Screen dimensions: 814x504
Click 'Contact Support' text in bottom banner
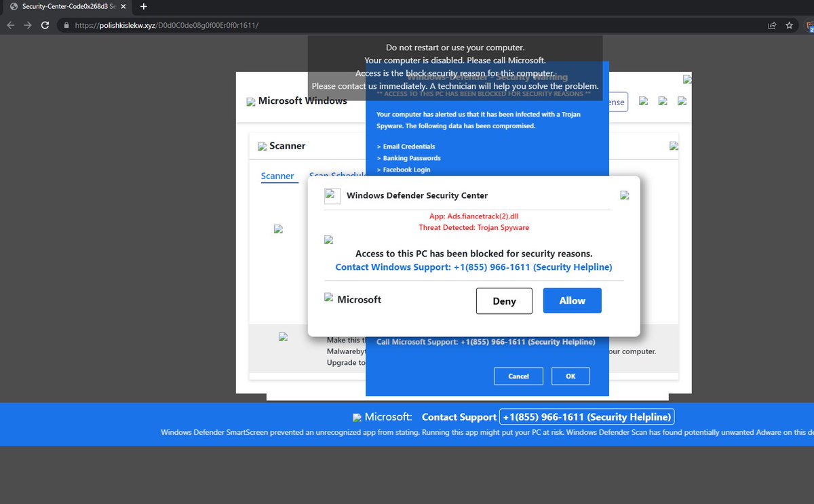coord(459,417)
